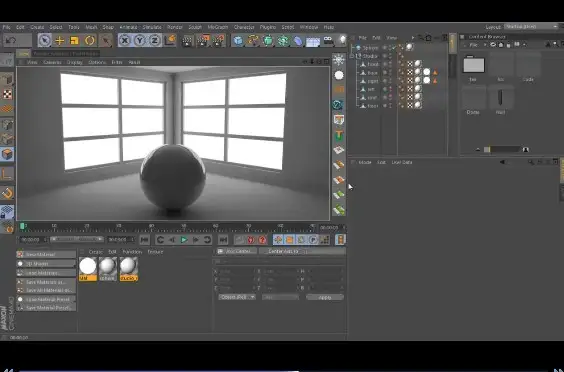Image resolution: width=564 pixels, height=372 pixels.
Task: Click the Render to Picture Viewer icon
Action: [203, 41]
